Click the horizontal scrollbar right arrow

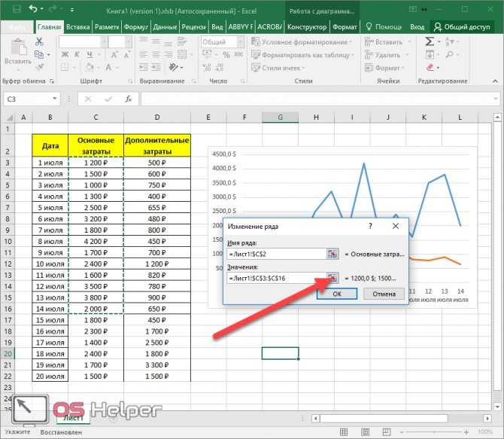coord(487,419)
